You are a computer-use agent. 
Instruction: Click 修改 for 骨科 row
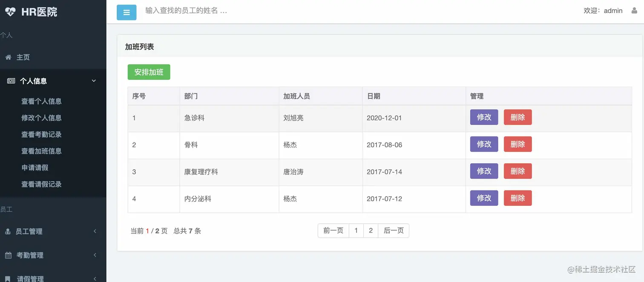[484, 144]
